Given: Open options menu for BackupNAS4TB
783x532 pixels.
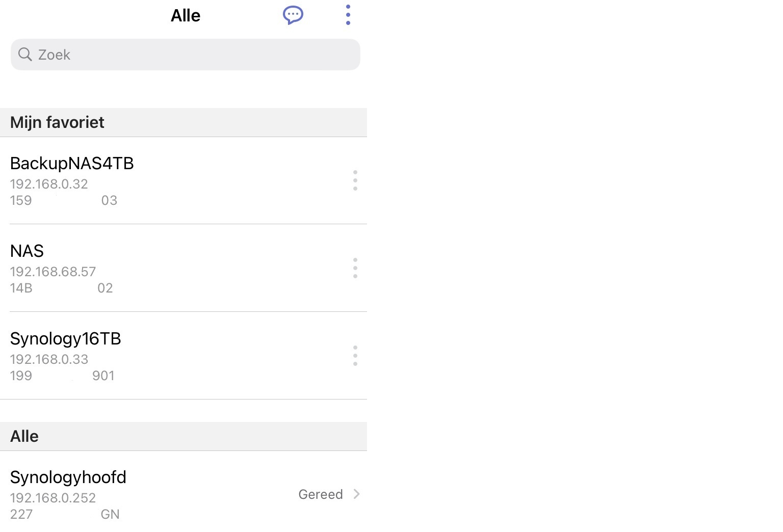Looking at the screenshot, I should pyautogui.click(x=355, y=181).
